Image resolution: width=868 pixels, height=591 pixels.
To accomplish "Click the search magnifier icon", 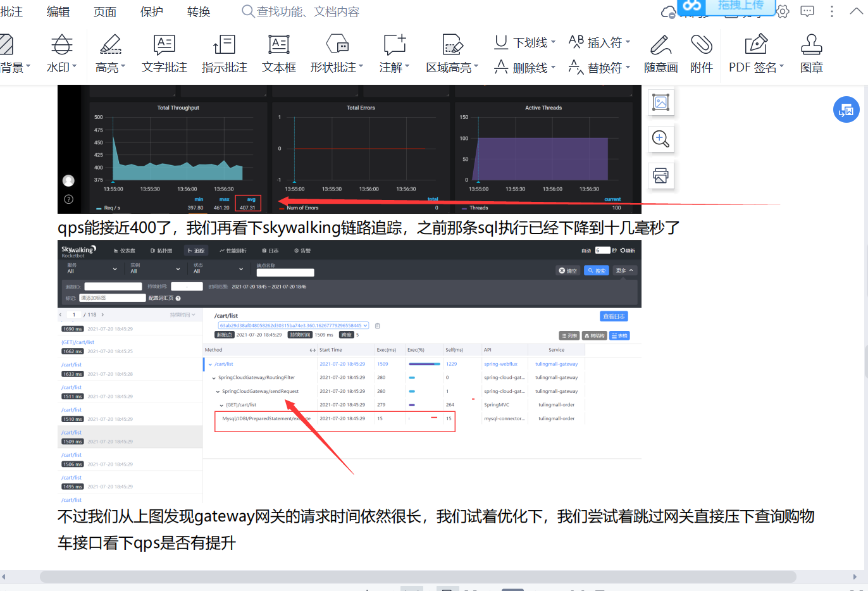I will [248, 11].
